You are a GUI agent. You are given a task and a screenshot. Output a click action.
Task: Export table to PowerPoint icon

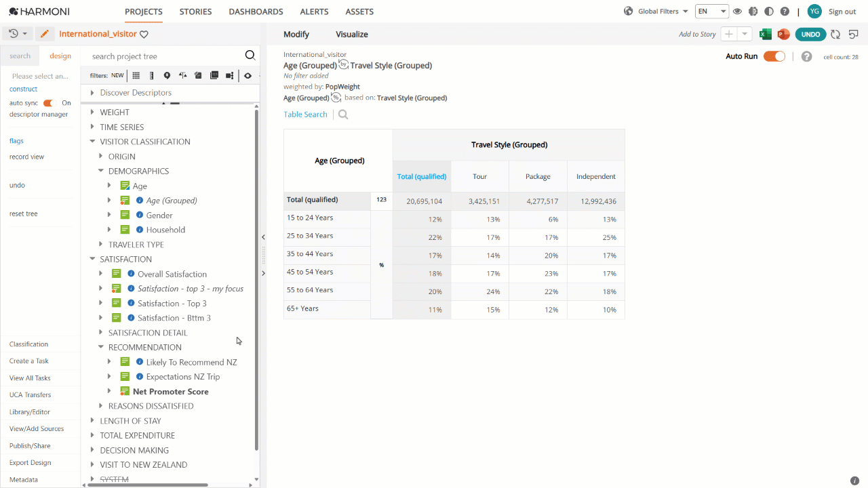[x=783, y=35]
